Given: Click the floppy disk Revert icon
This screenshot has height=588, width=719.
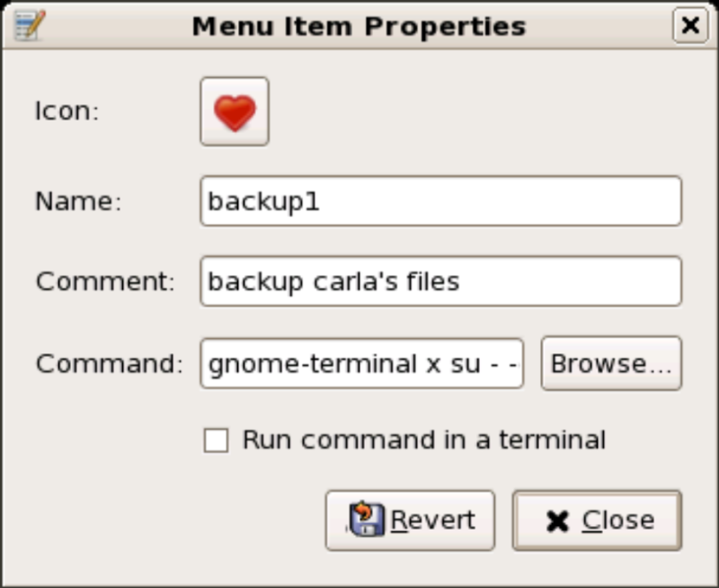Looking at the screenshot, I should click(x=366, y=520).
